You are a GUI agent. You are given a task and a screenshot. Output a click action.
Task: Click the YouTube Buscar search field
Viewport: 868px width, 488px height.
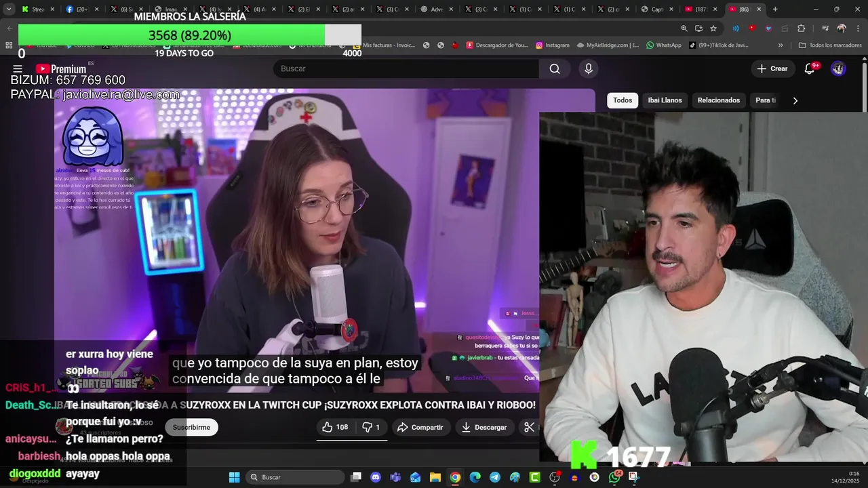pos(406,68)
